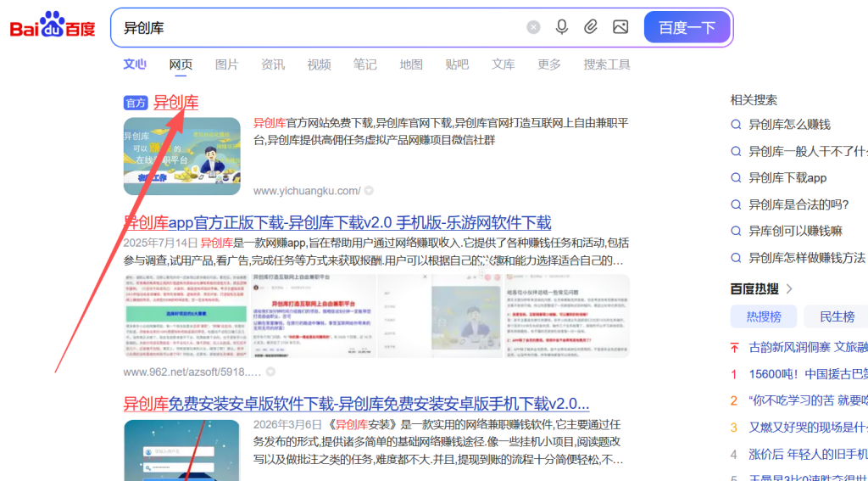The width and height of the screenshot is (868, 481).
Task: Click the 2026年3月6日 date text
Action: [x=287, y=425]
